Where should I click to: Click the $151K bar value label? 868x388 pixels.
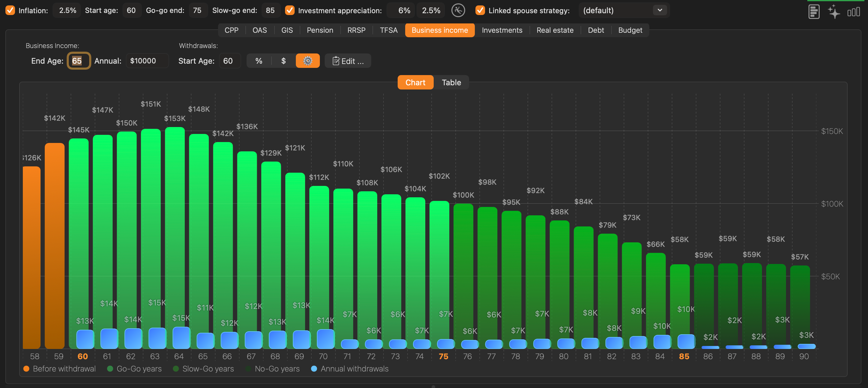150,104
